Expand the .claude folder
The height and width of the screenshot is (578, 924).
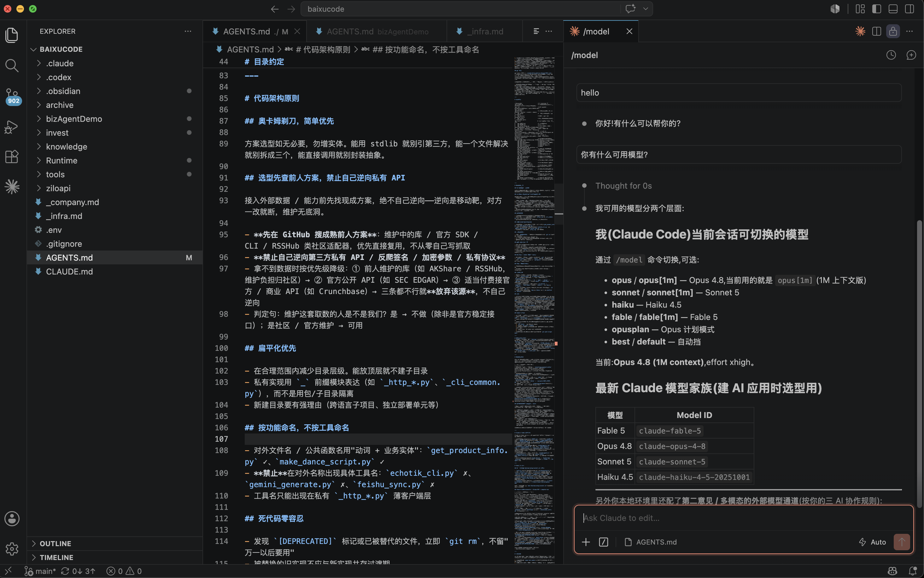(114, 63)
